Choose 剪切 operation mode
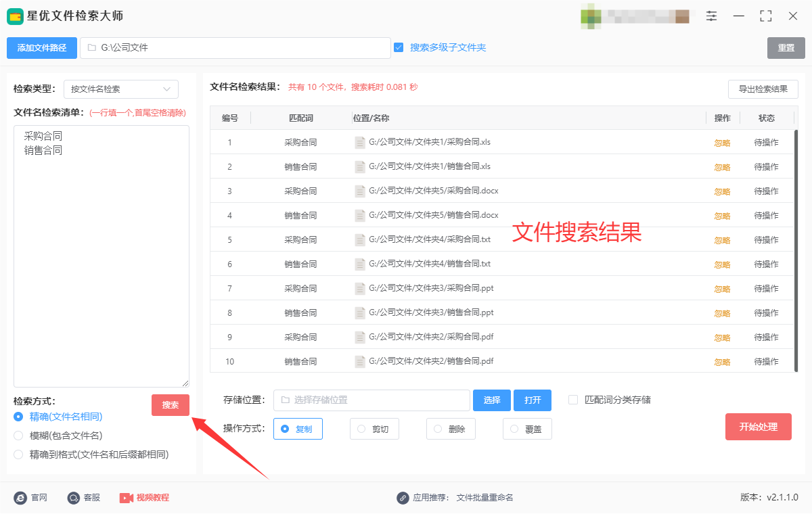This screenshot has width=812, height=514. pyautogui.click(x=374, y=429)
